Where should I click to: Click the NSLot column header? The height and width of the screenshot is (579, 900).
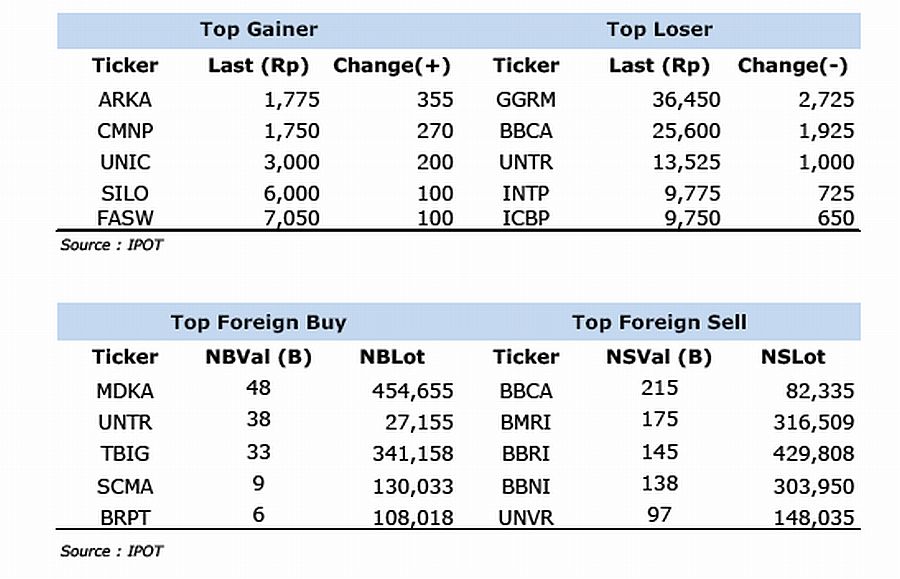point(793,357)
